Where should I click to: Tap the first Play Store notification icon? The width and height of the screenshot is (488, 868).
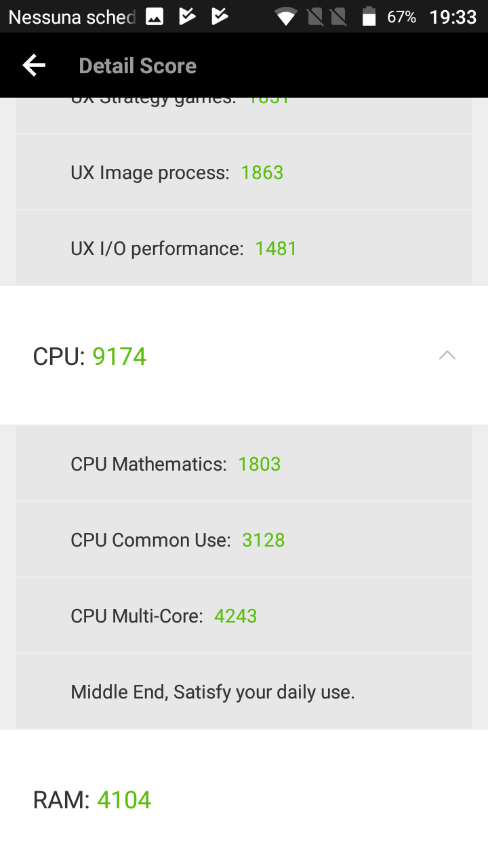(x=188, y=16)
